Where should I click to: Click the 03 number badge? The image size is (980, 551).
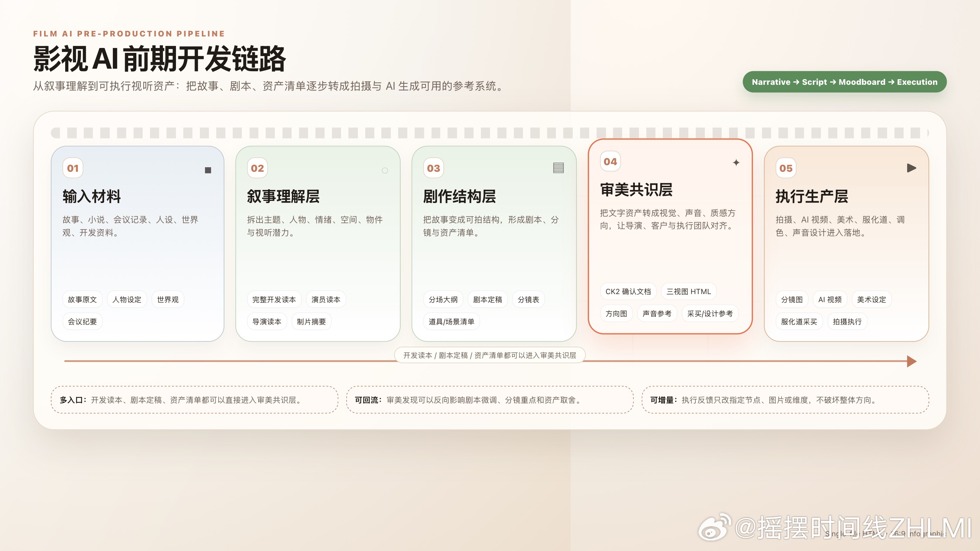pos(433,168)
